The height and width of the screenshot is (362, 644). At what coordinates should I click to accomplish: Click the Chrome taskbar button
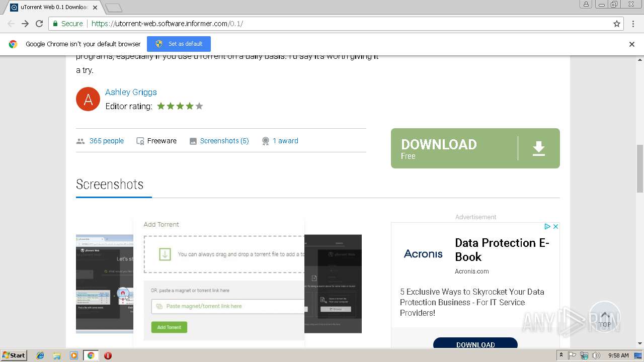pyautogui.click(x=91, y=355)
